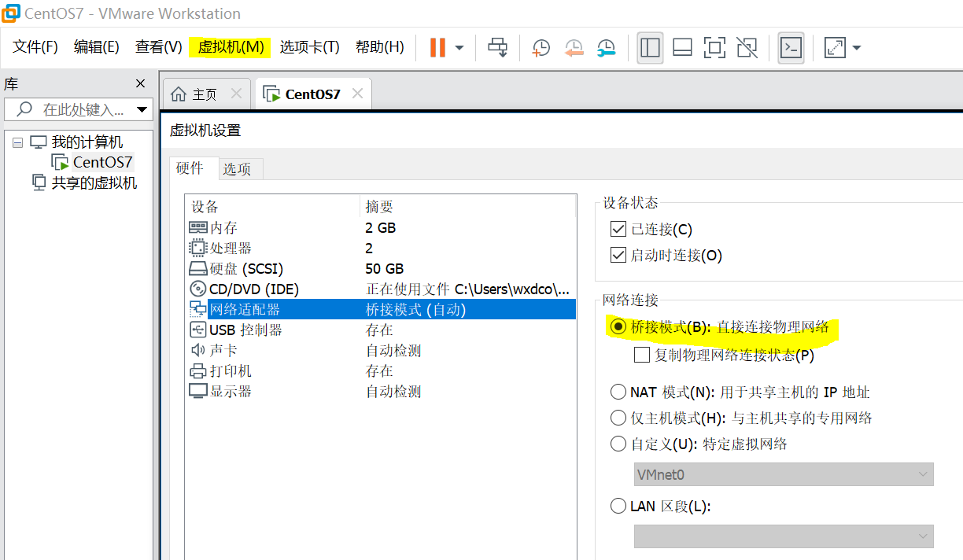Collapse the 我的计算机 tree node
The width and height of the screenshot is (963, 560).
click(x=17, y=142)
